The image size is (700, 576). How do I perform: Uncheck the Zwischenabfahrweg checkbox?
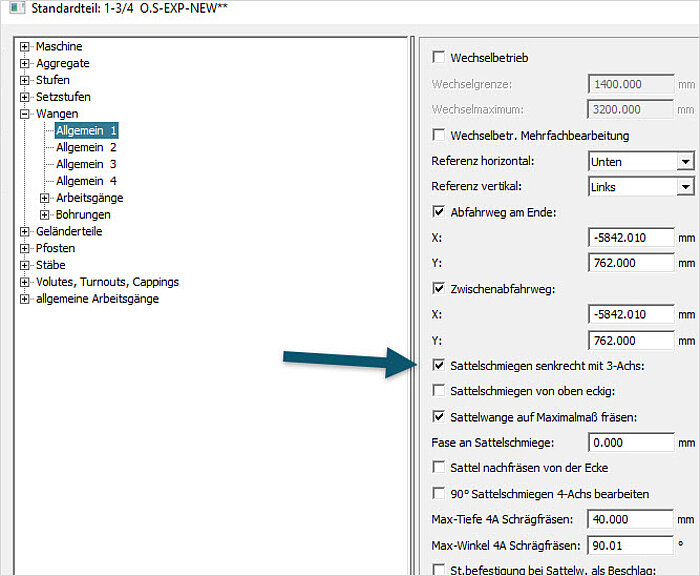pyautogui.click(x=438, y=289)
